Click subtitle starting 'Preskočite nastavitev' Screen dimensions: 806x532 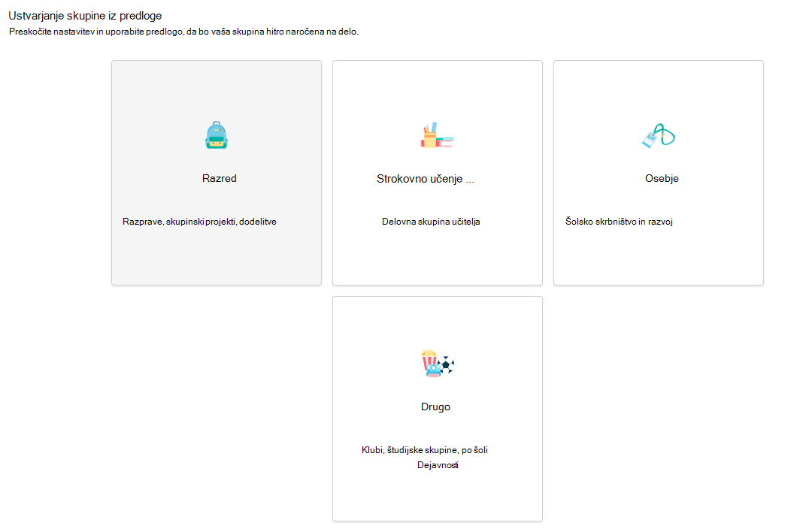(183, 32)
